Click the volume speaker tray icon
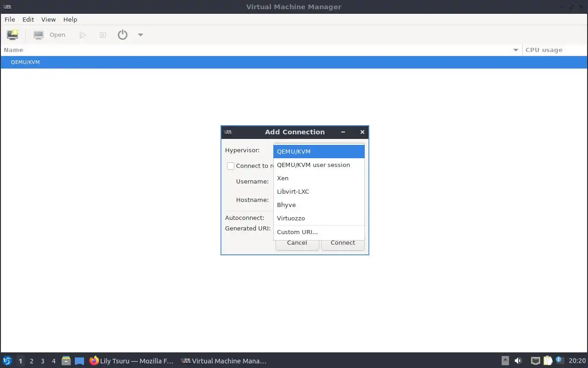The width and height of the screenshot is (588, 368). [518, 361]
